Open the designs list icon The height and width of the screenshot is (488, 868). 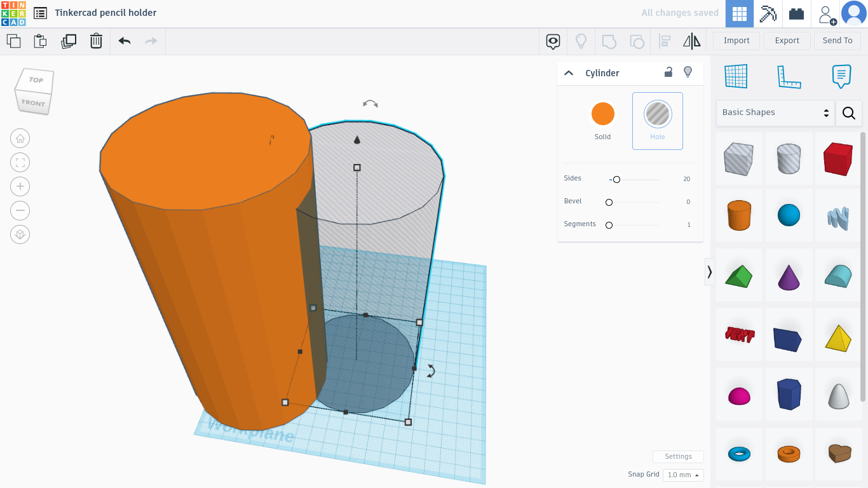pos(40,13)
